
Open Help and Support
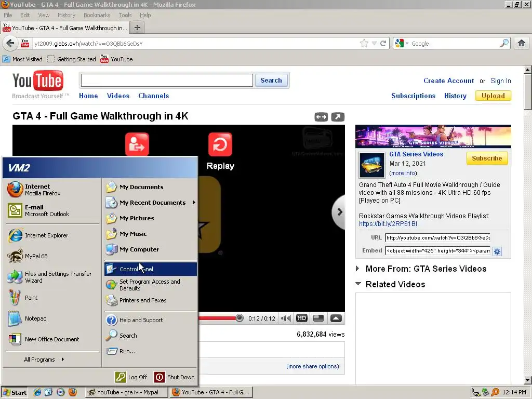(x=150, y=320)
